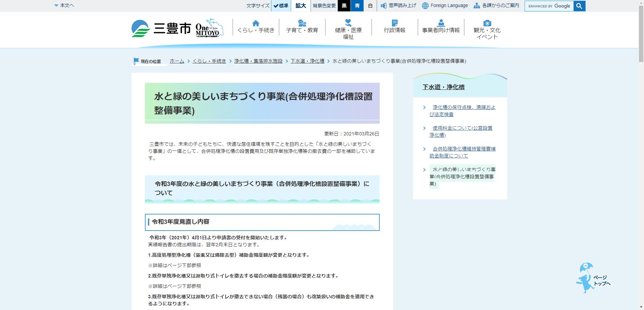Switch background color to 青
The width and height of the screenshot is (644, 310).
pos(357,6)
